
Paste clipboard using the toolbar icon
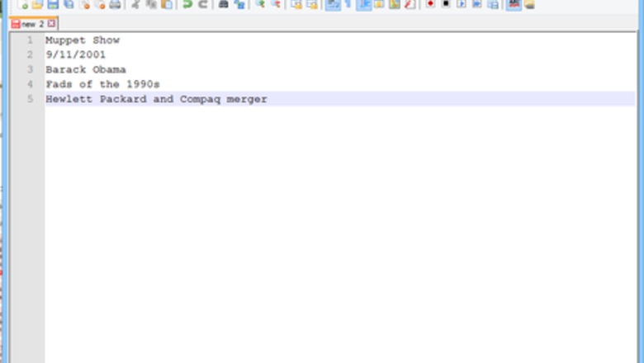point(167,4)
